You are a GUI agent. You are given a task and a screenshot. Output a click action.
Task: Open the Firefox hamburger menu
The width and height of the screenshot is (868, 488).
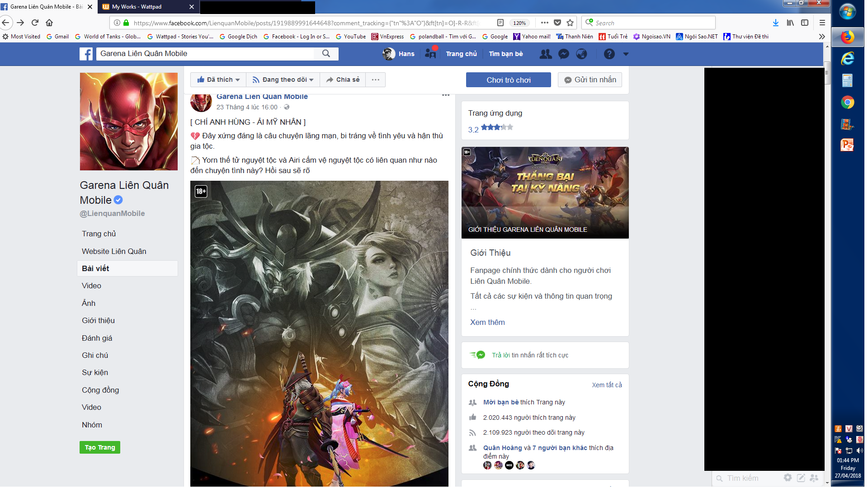pos(822,23)
